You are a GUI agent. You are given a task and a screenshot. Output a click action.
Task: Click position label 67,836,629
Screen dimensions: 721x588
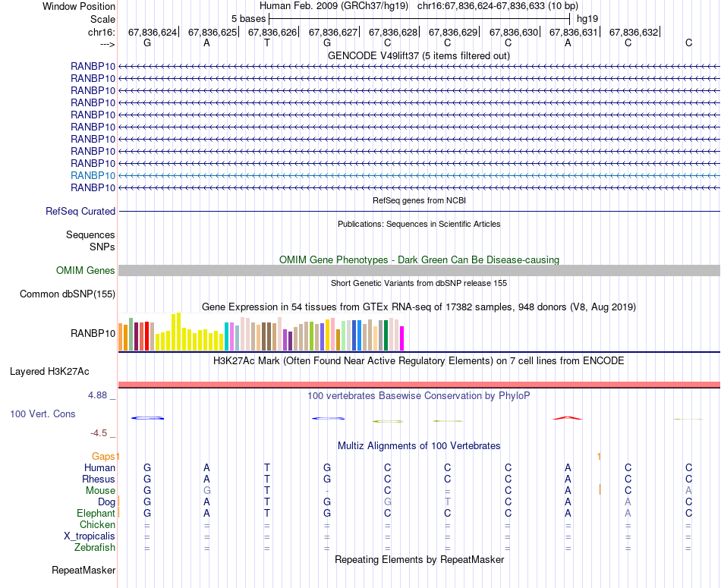pos(453,32)
